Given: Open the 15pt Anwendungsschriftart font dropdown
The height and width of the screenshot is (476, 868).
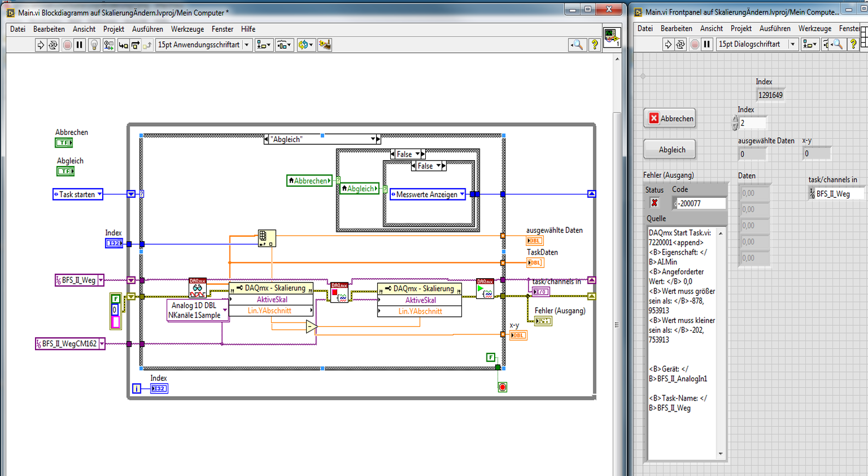Looking at the screenshot, I should (x=247, y=45).
